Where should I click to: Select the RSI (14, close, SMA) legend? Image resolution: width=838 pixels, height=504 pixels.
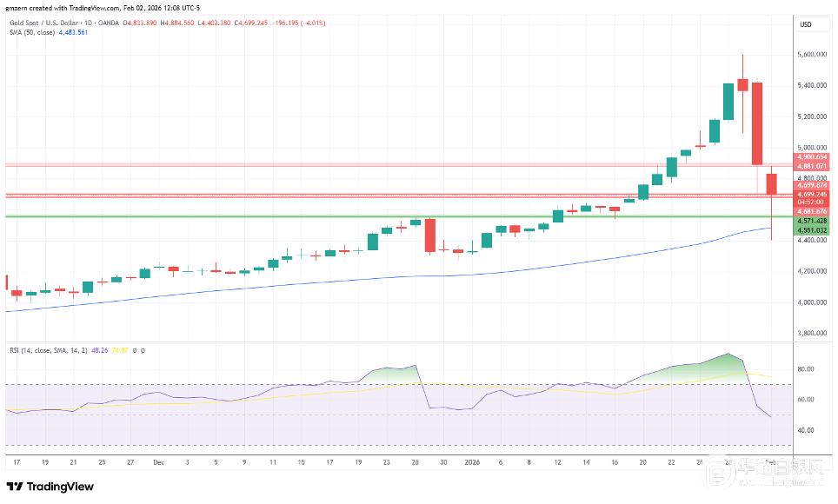pos(43,350)
